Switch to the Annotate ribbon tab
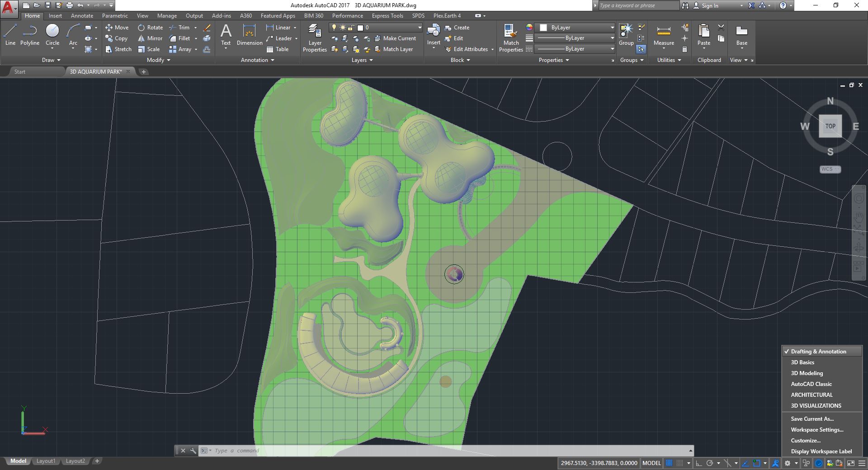The height and width of the screenshot is (470, 868). (82, 16)
